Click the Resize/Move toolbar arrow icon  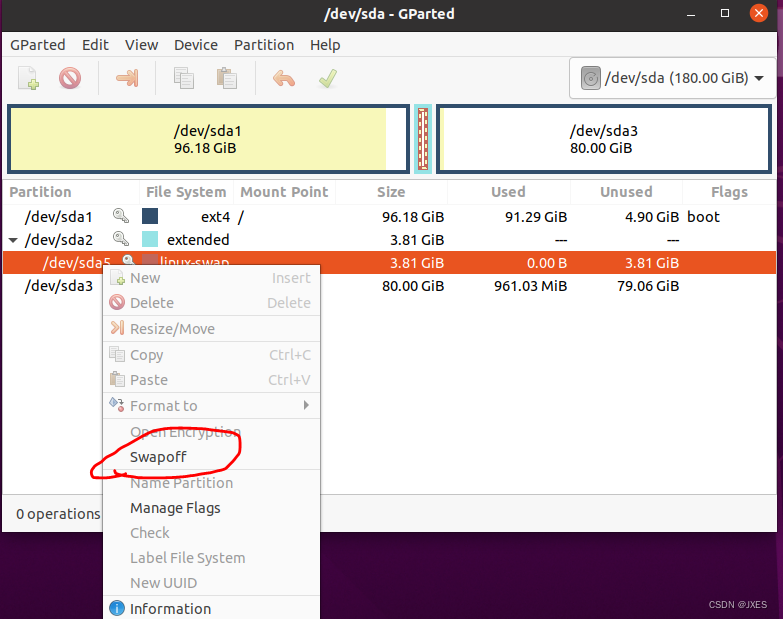click(127, 78)
